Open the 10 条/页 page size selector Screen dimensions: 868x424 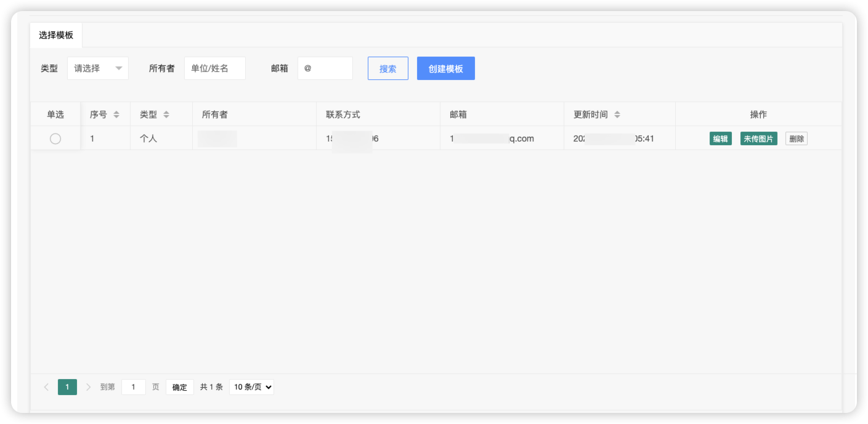pos(251,387)
